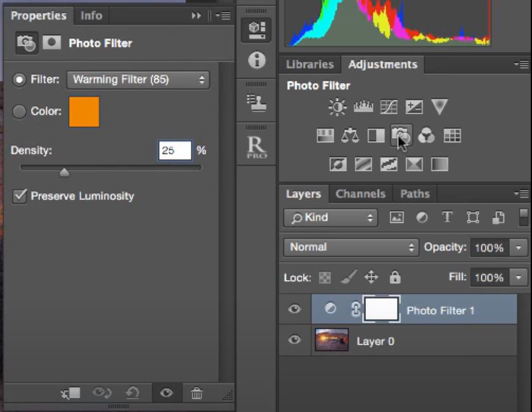532x412 pixels.
Task: Open the Libraries tab
Action: 310,64
